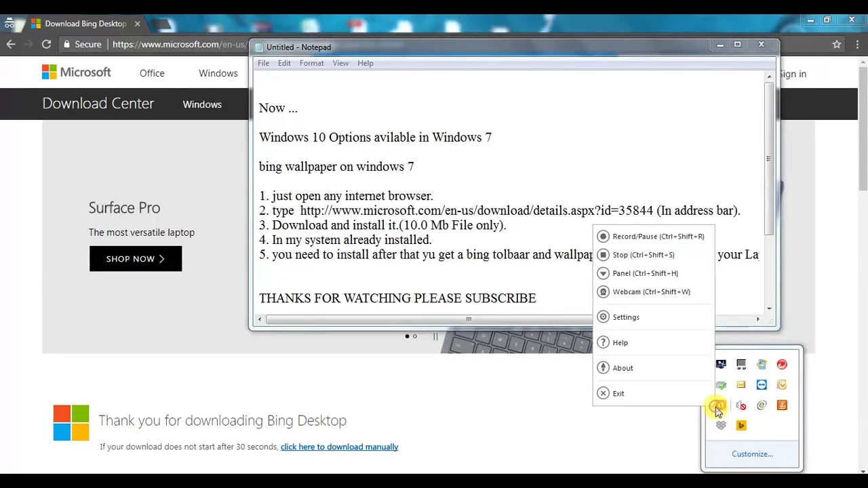Click 'click here to download manually' link

(x=339, y=447)
